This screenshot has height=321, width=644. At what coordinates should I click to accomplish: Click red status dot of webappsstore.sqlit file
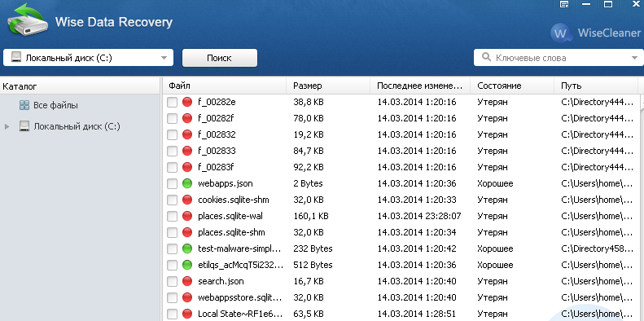tap(187, 297)
